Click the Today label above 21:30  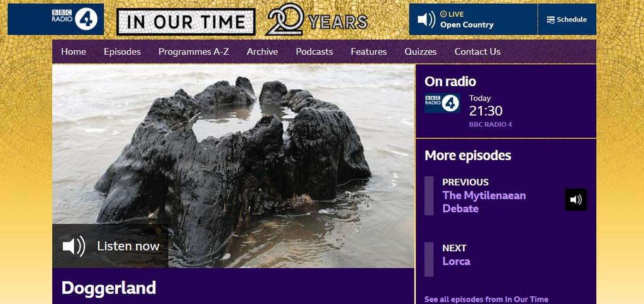point(480,99)
